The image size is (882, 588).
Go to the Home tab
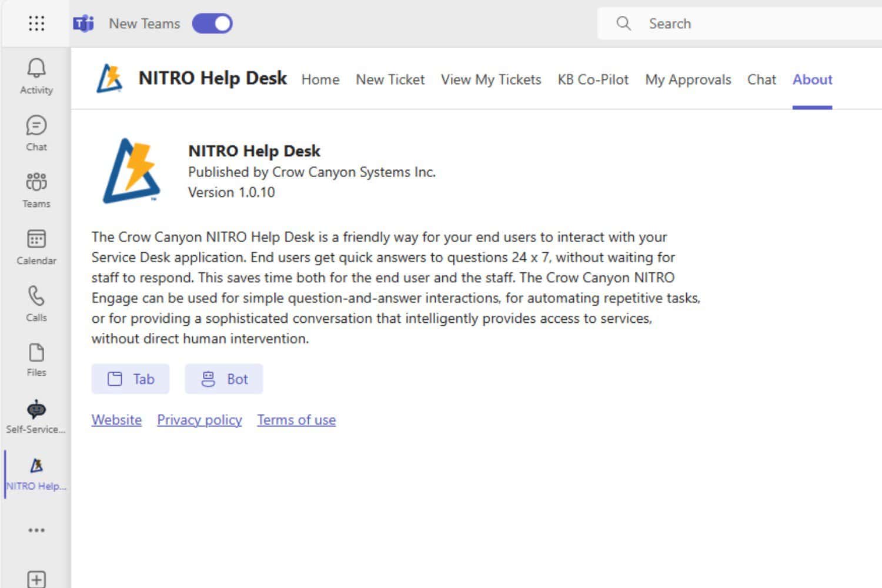coord(320,79)
